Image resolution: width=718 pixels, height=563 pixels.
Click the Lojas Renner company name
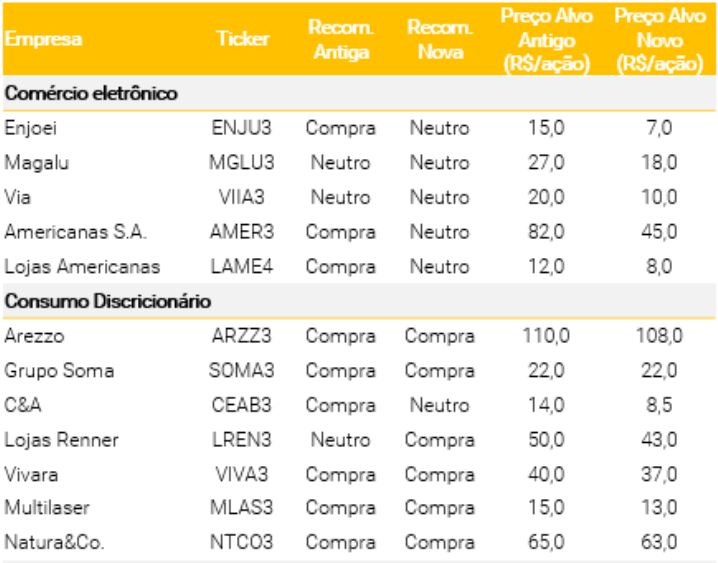point(61,440)
